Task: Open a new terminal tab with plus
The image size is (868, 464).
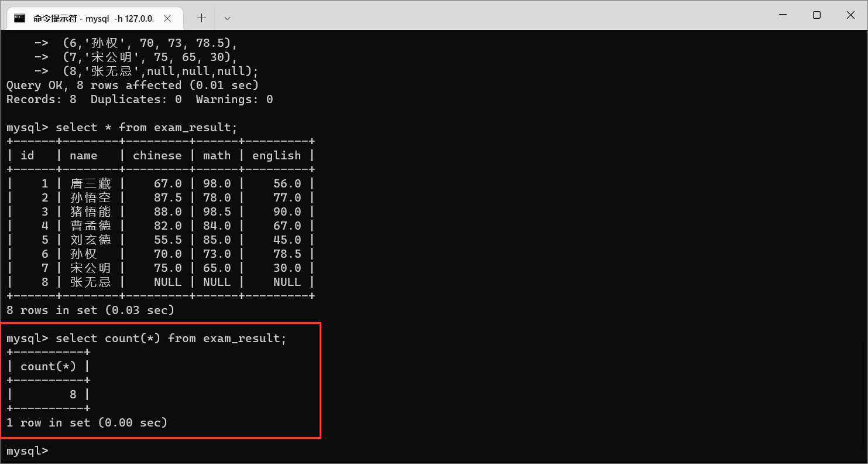Action: tap(201, 18)
